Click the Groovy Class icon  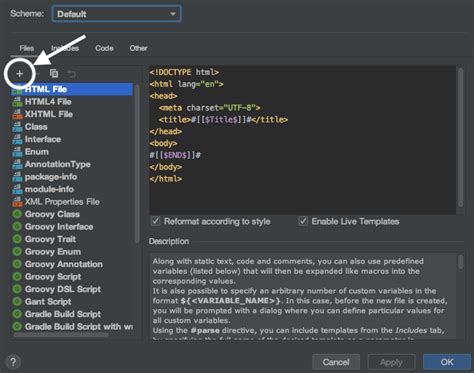[x=17, y=214]
